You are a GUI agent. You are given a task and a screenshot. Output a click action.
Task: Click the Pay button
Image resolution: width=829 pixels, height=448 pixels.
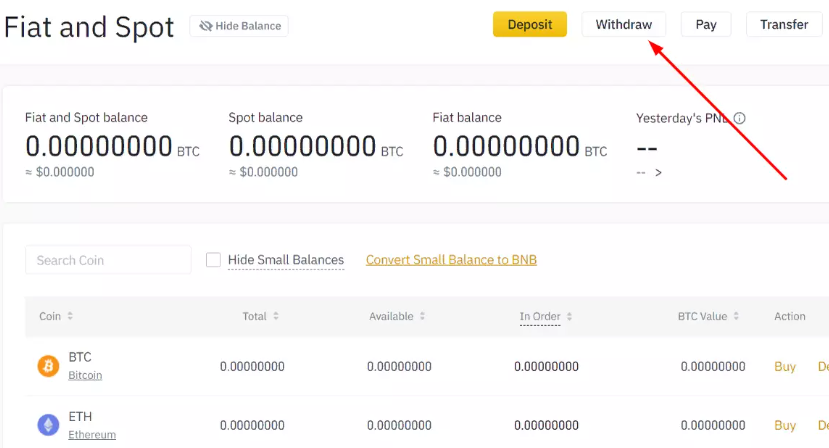[706, 24]
